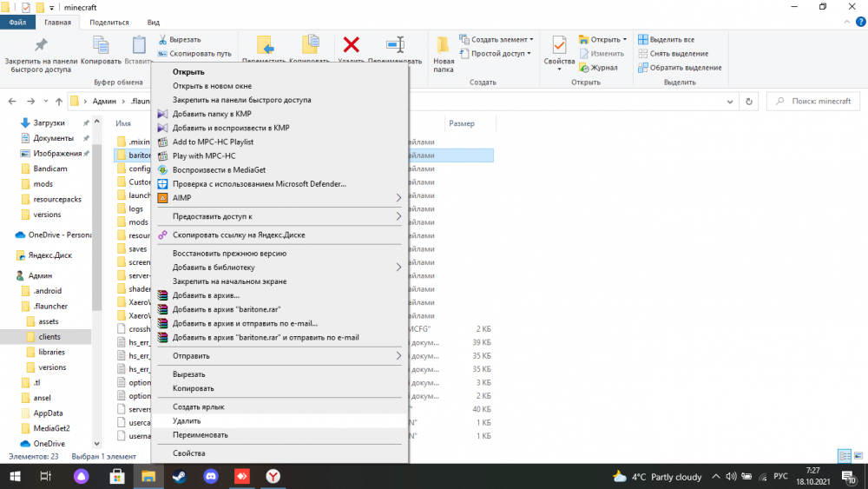Choose 'Создать ярлык' in context menu
Screen dimensions: 868x489
coord(279,407)
